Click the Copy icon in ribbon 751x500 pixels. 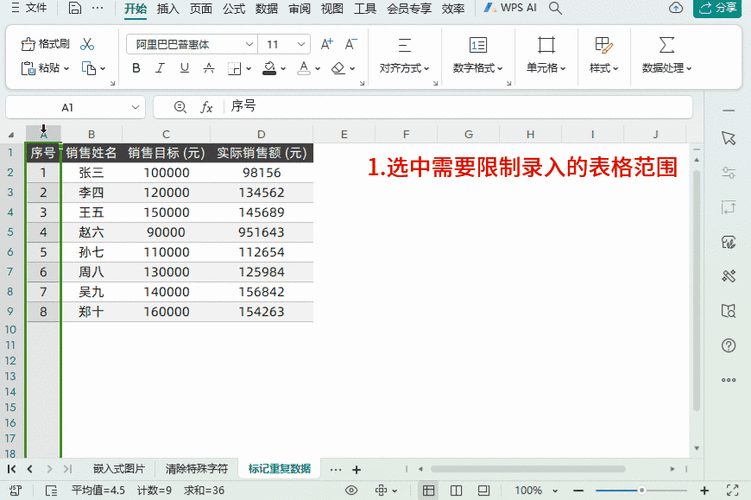pyautogui.click(x=89, y=68)
